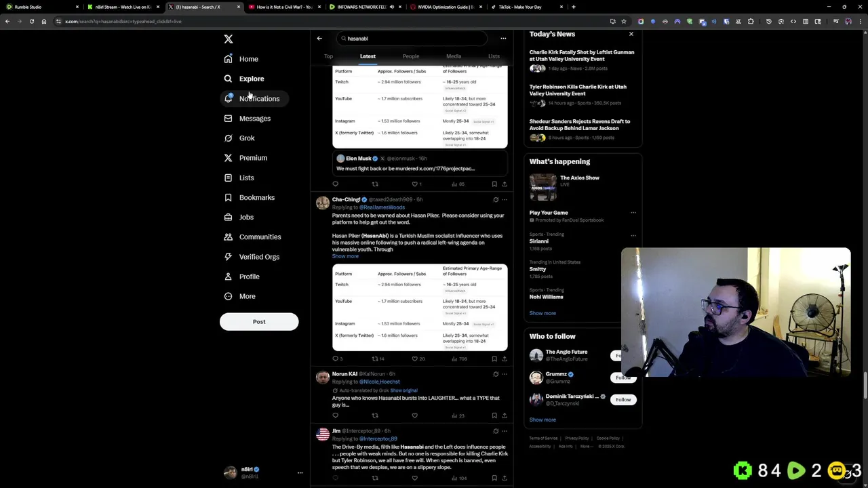Open a new browser tab
The image size is (868, 488).
[574, 7]
